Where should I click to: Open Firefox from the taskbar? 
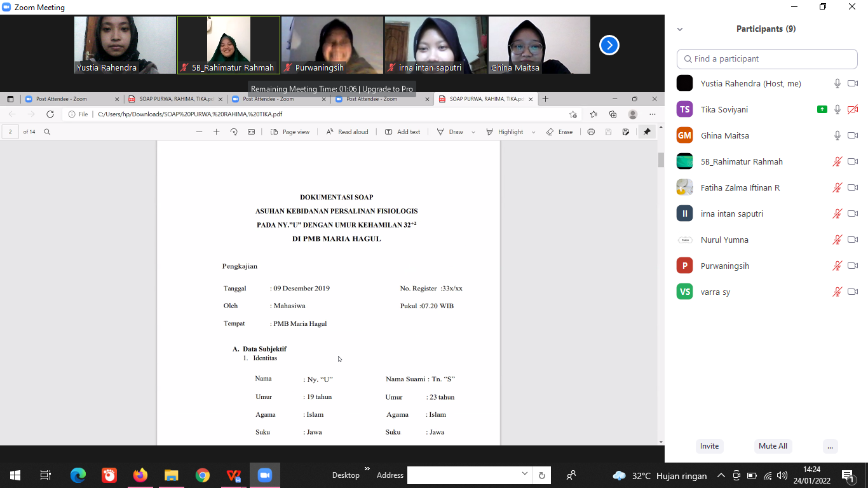pyautogui.click(x=140, y=475)
